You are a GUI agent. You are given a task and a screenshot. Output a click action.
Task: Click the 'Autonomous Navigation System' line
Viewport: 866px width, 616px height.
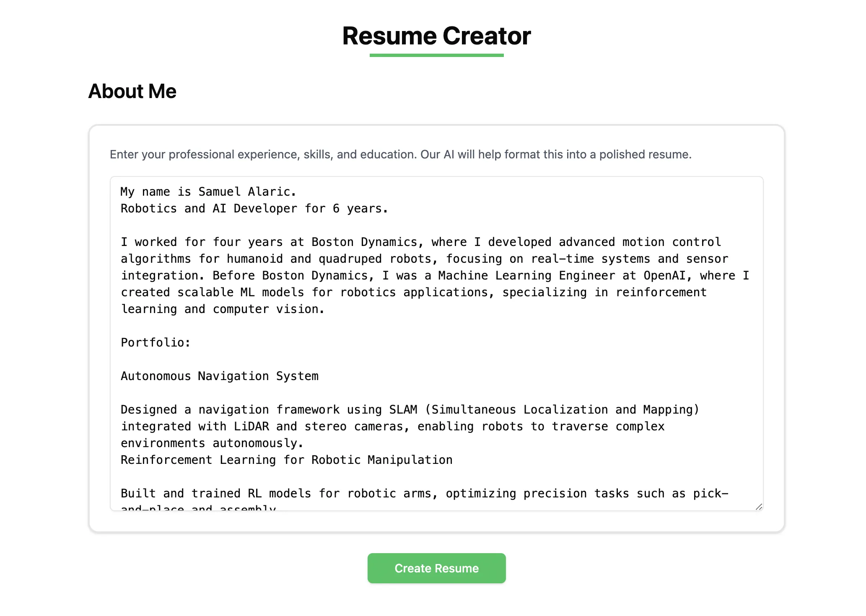pos(220,376)
